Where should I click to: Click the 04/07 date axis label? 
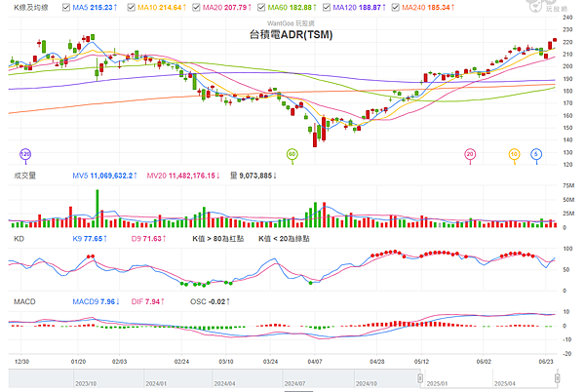pos(315,362)
